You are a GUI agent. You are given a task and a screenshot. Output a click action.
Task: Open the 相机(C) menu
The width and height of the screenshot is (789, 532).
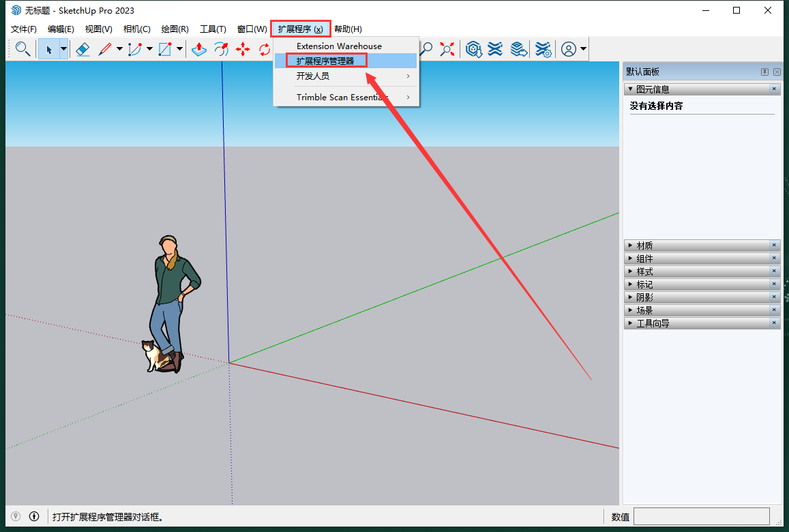[136, 29]
